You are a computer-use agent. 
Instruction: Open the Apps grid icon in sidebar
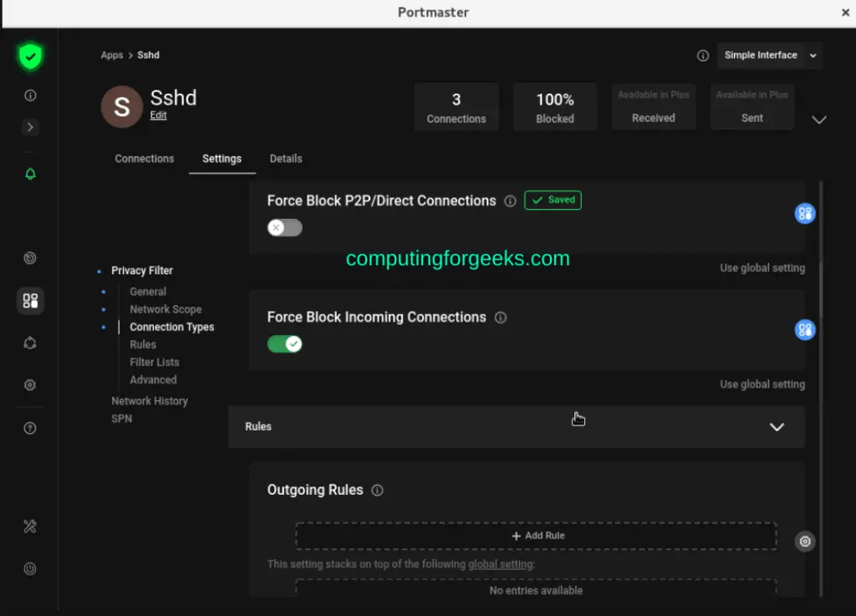pyautogui.click(x=30, y=301)
